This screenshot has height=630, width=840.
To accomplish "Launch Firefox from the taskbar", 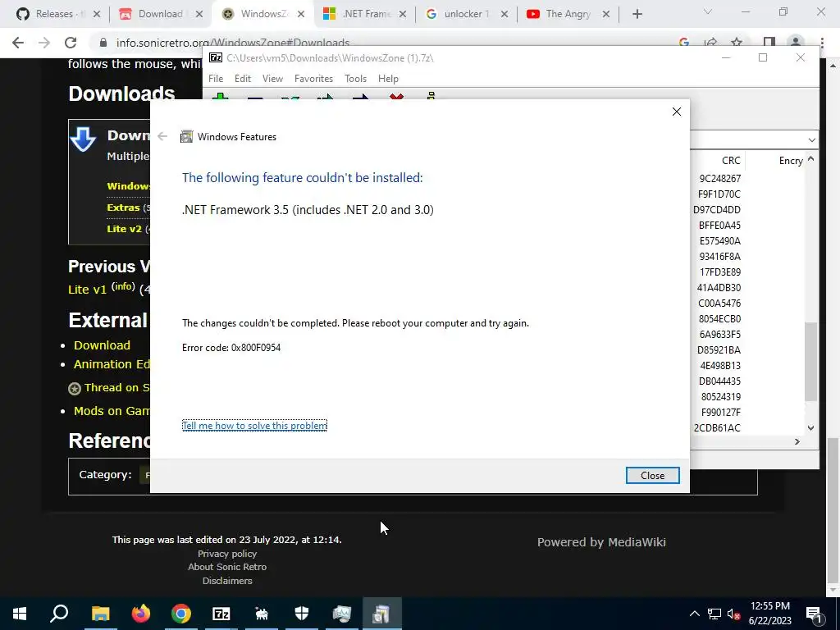I will [x=141, y=614].
